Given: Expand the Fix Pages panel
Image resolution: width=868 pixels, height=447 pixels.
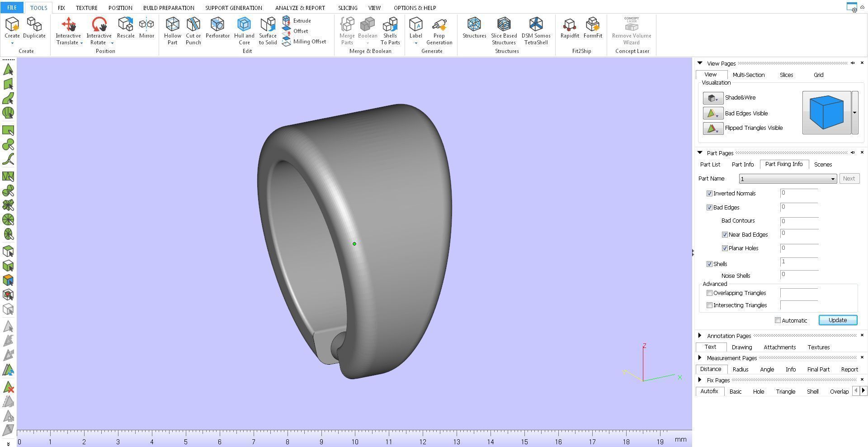Looking at the screenshot, I should coord(700,380).
